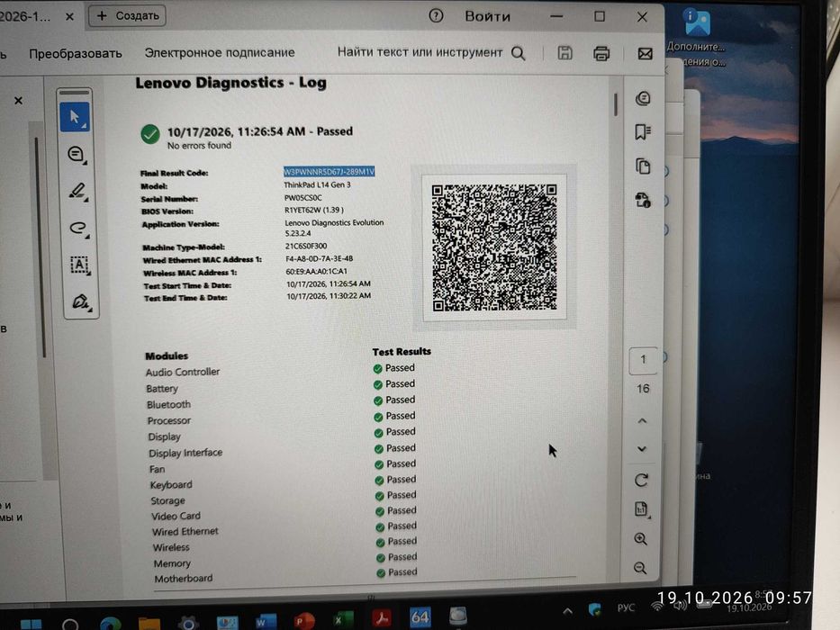Open the Преобразовать menu
Image resolution: width=840 pixels, height=630 pixels.
click(76, 54)
